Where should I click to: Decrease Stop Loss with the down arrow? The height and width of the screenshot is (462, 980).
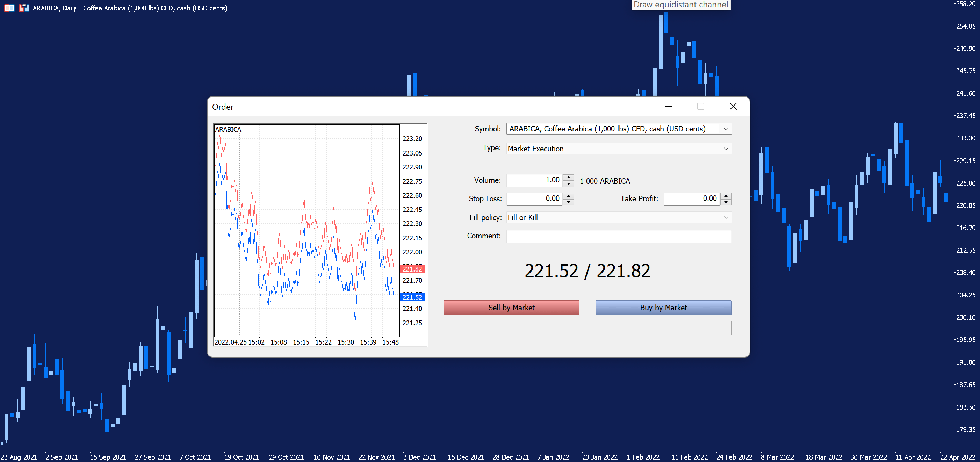tap(568, 202)
